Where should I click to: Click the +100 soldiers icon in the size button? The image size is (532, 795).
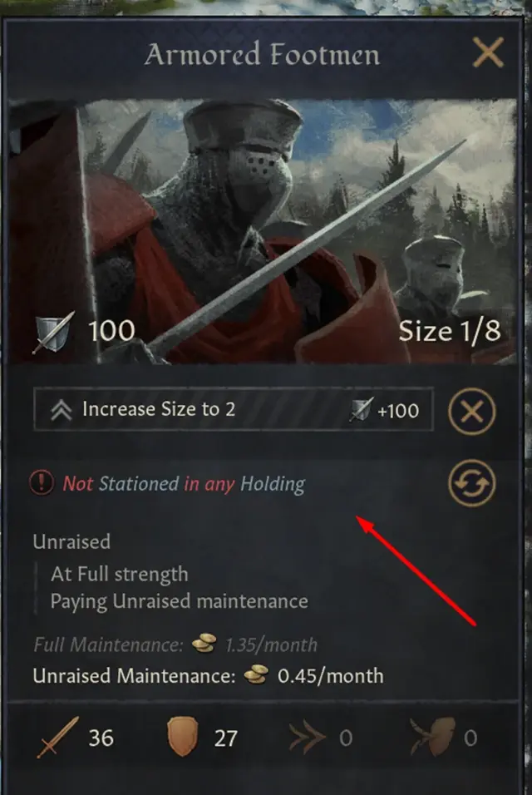(362, 410)
